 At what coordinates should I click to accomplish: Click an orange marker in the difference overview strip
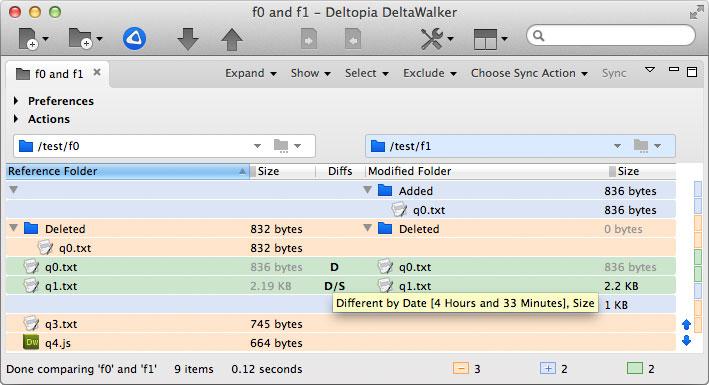coord(698,223)
